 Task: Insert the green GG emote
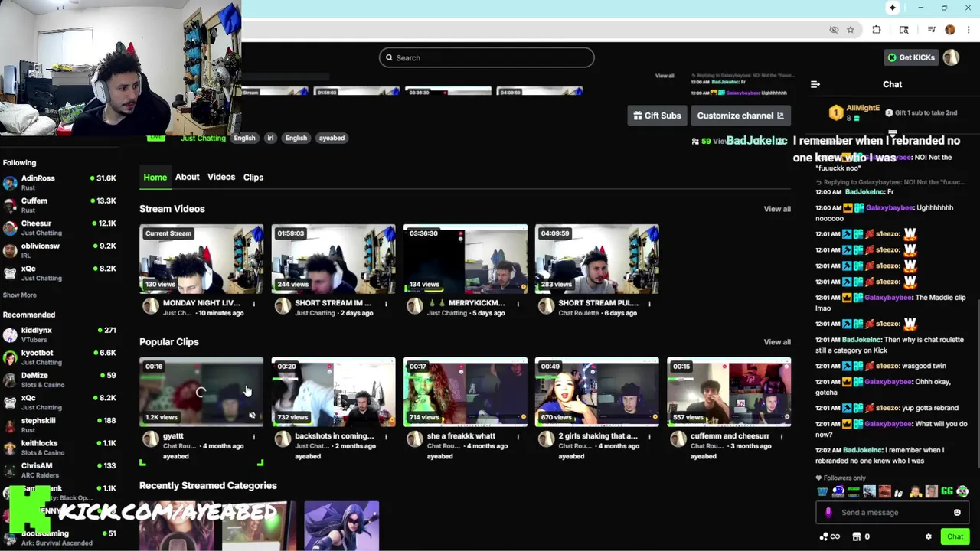tap(947, 492)
